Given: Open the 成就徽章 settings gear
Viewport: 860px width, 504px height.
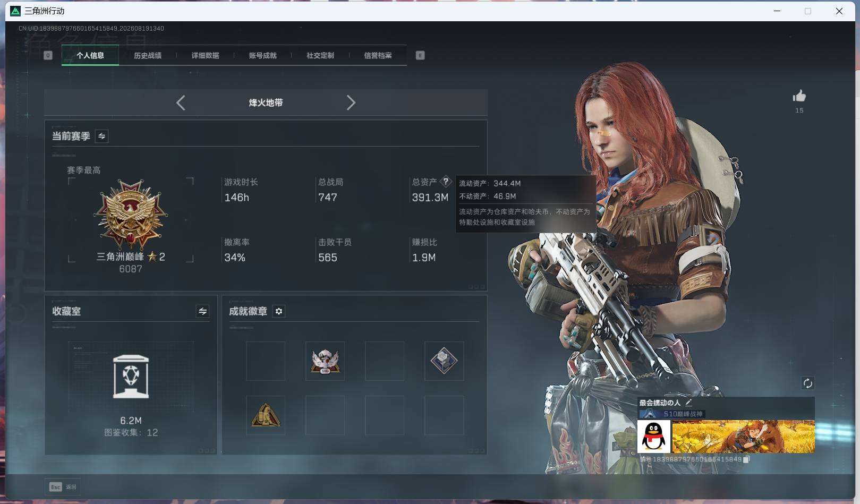Looking at the screenshot, I should (x=279, y=311).
